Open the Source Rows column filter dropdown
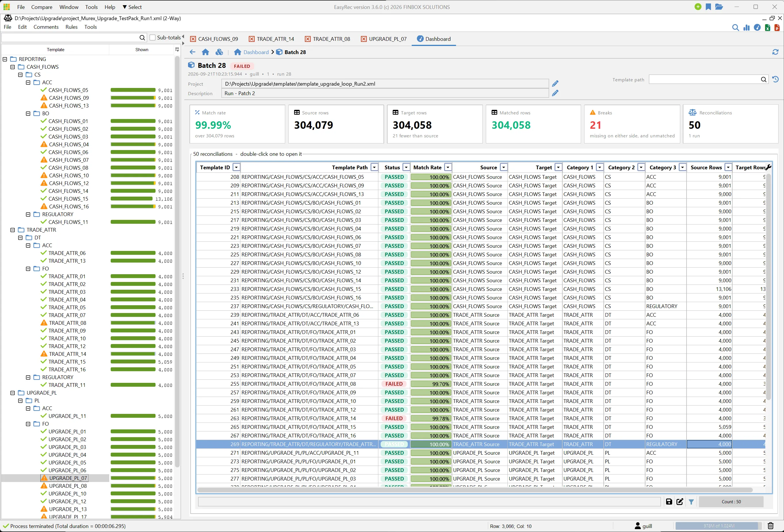The height and width of the screenshot is (532, 784). point(728,167)
